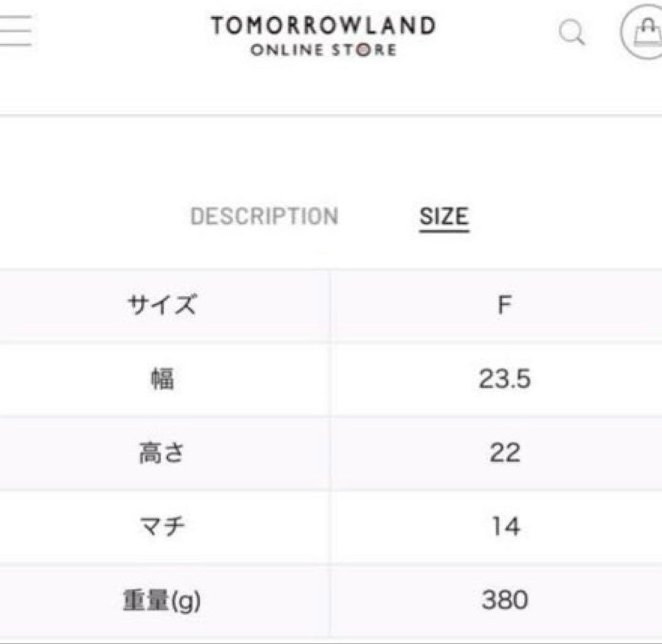The image size is (662, 644).
Task: Switch to the DESCRIPTION tab
Action: (x=265, y=216)
